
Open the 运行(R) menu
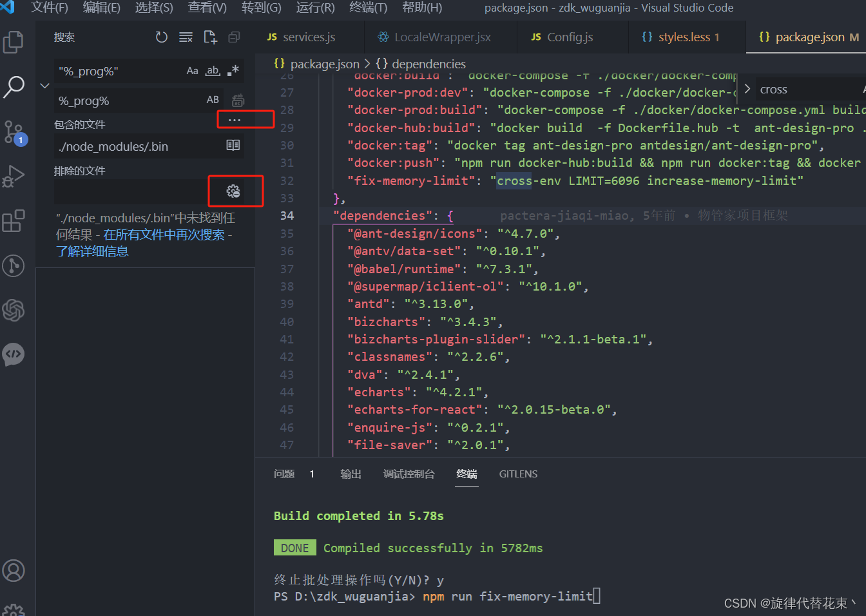point(315,8)
